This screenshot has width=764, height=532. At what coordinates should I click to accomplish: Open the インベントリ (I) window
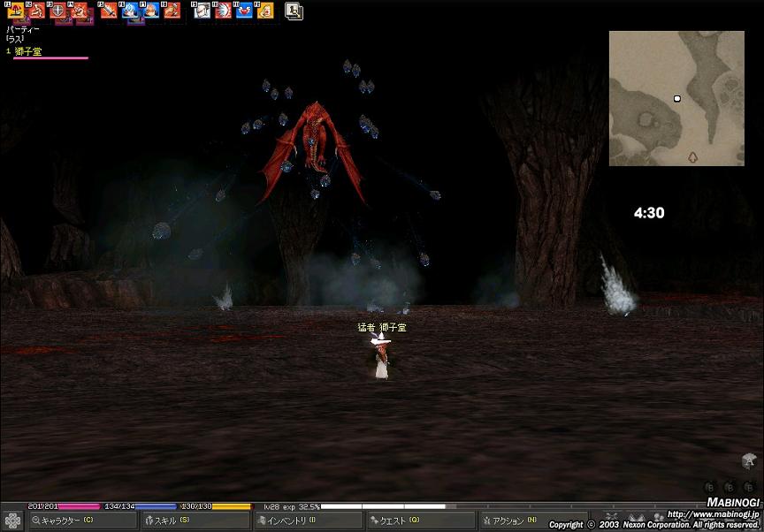(x=309, y=521)
